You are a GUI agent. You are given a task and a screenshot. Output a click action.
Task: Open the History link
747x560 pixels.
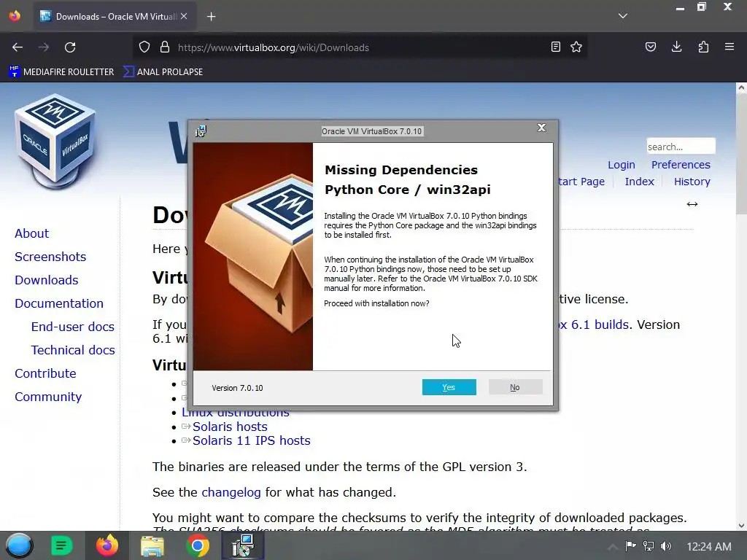click(692, 182)
